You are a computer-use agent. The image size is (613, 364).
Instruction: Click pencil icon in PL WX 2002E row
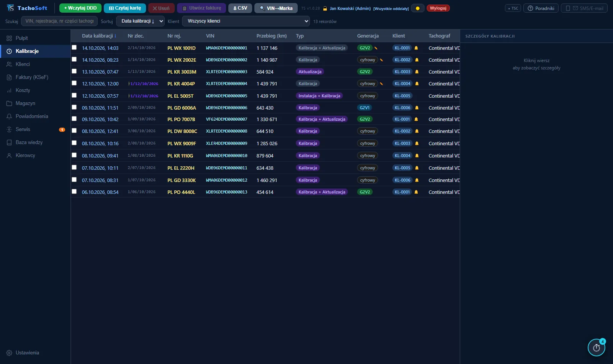(x=381, y=60)
